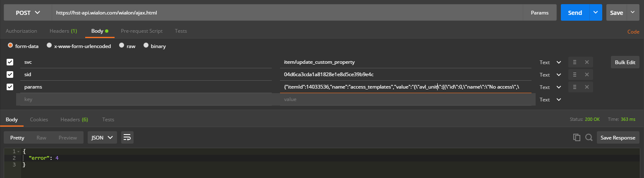Delete the svc row with X icon

point(587,62)
